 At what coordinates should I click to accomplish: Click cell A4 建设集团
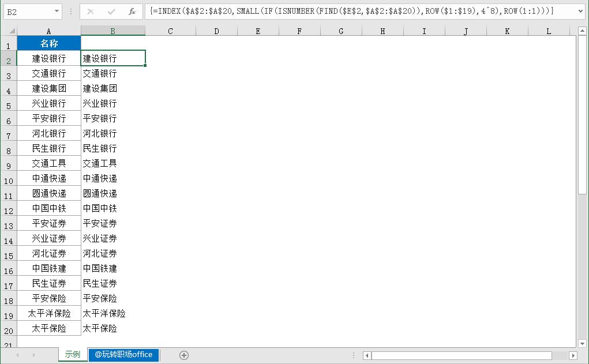pos(49,88)
